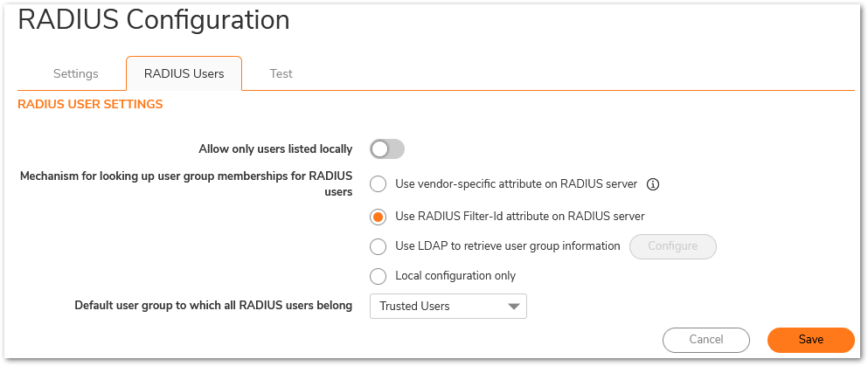This screenshot has width=868, height=366.
Task: Select Use vendor-specific attribute radio button
Action: (378, 184)
